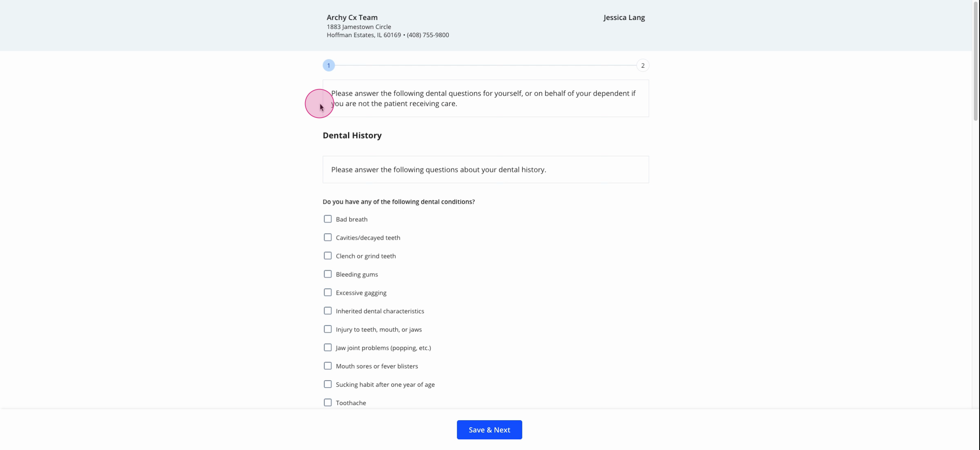Jump to step 2 in progress indicator
Viewport: 980px width, 450px height.
(643, 65)
